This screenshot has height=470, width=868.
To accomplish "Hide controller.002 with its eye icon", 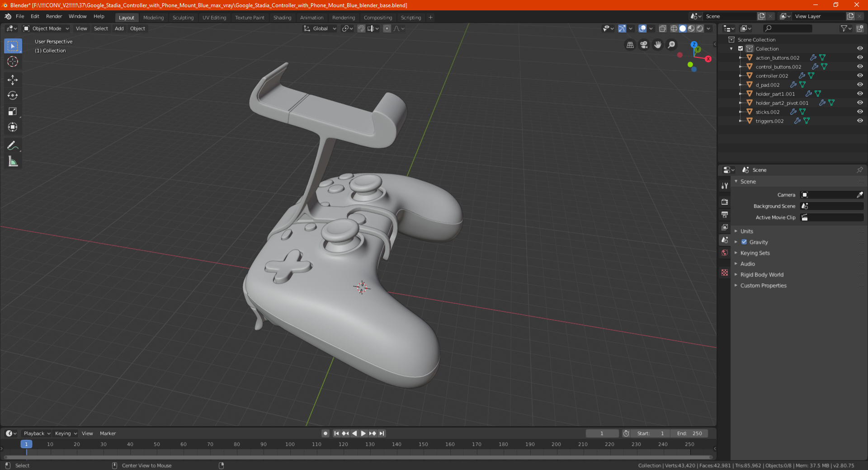I will pyautogui.click(x=860, y=75).
